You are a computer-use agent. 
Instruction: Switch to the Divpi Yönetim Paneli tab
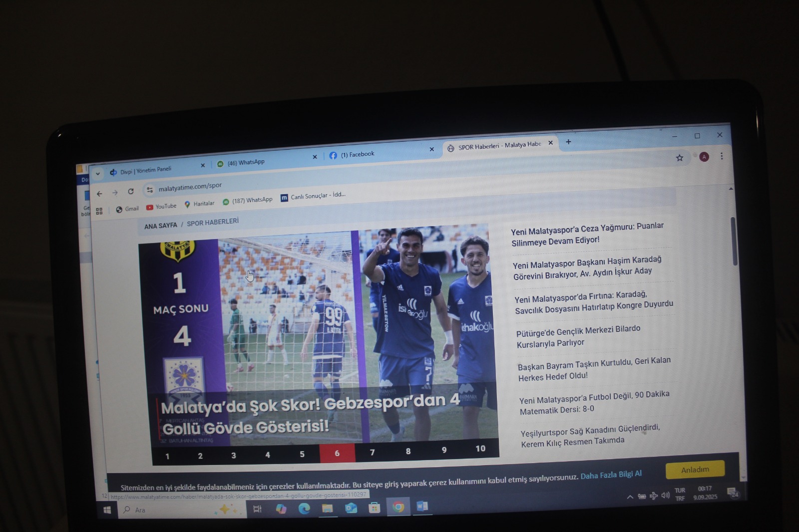click(x=145, y=171)
